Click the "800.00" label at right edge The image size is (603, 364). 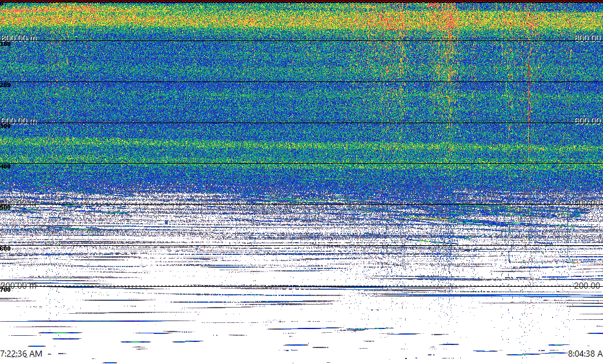588,38
